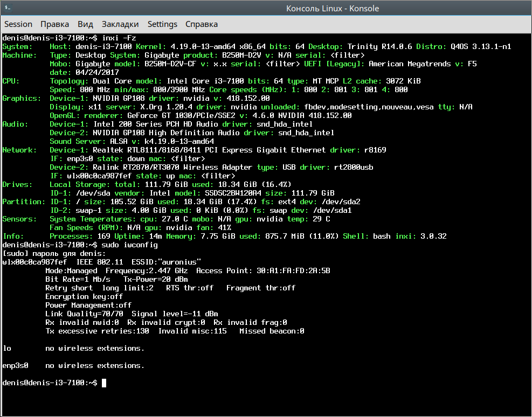Screen dimensions: 532x417
Task: Click the Access Point MAC '30:A1:FA:FD:2A:5B'
Action: coord(293,271)
